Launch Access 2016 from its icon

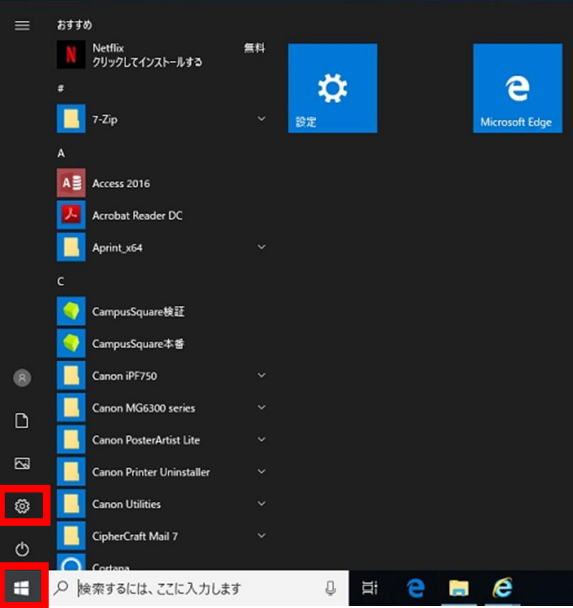pyautogui.click(x=71, y=183)
